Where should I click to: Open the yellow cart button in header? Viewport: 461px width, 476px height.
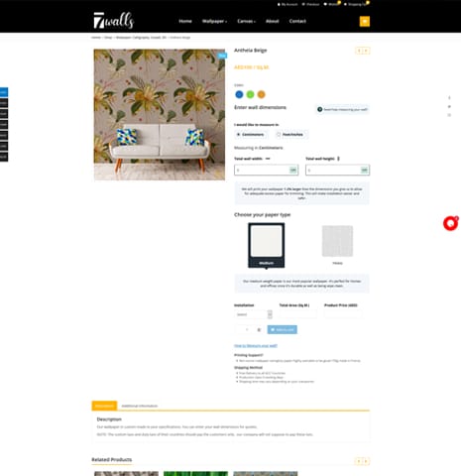click(x=365, y=22)
